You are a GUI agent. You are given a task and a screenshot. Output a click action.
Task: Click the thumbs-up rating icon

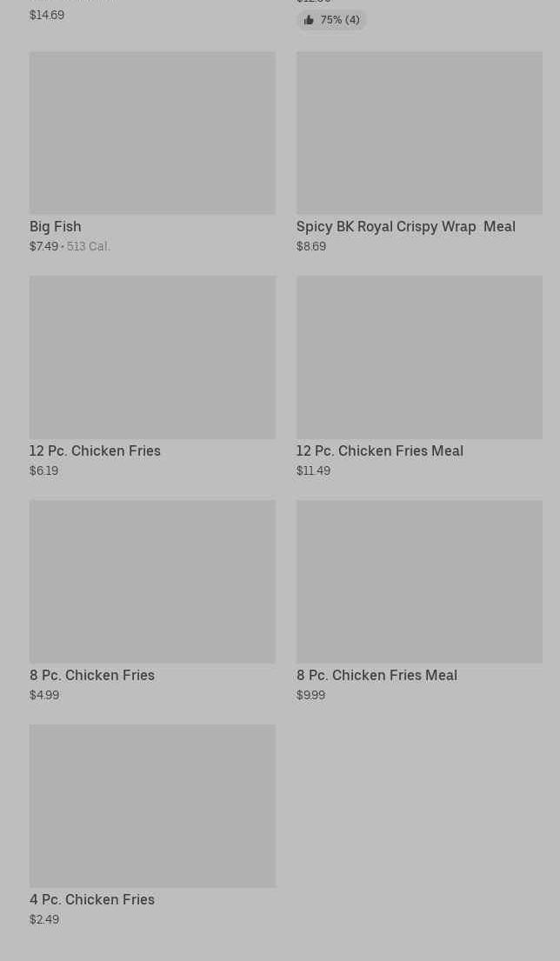coord(309,20)
